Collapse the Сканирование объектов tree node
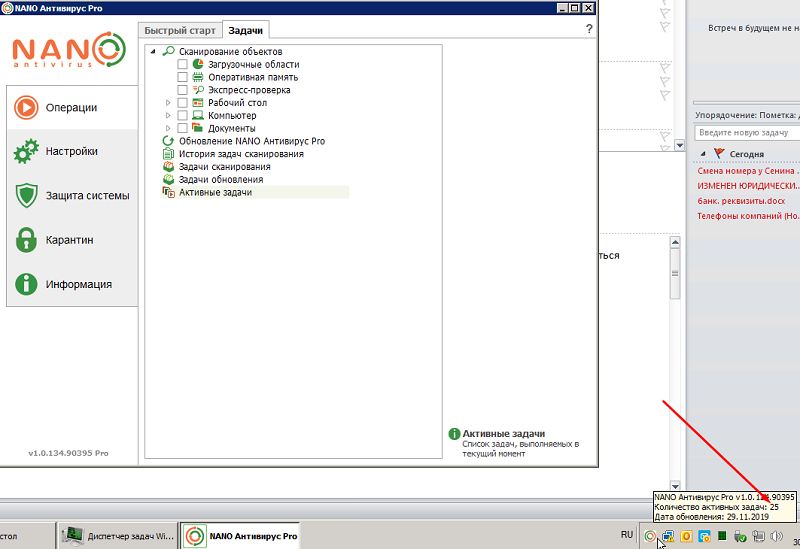The height and width of the screenshot is (549, 800). (153, 51)
